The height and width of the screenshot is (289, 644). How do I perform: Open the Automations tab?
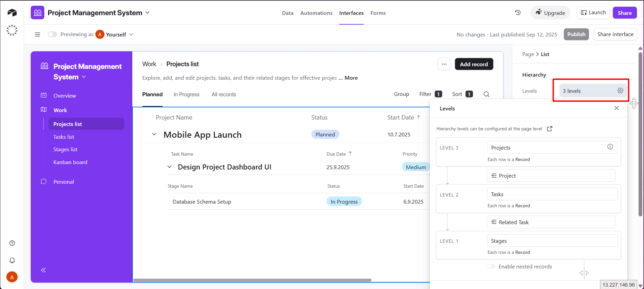316,13
